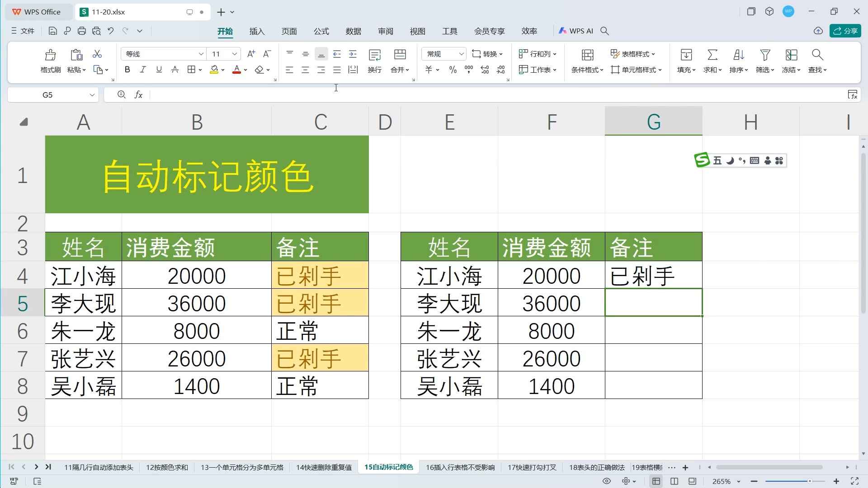Toggle Italic formatting

(143, 70)
